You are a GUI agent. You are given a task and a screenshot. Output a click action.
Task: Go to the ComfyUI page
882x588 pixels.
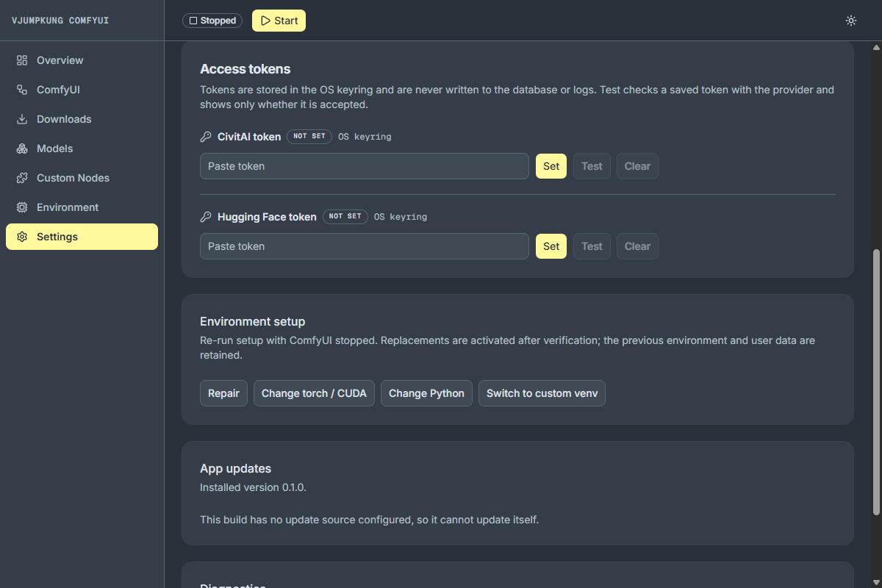tap(82, 90)
